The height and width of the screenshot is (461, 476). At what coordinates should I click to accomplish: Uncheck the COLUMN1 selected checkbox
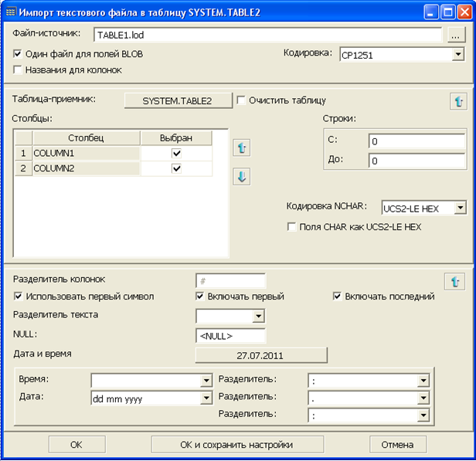(x=176, y=154)
